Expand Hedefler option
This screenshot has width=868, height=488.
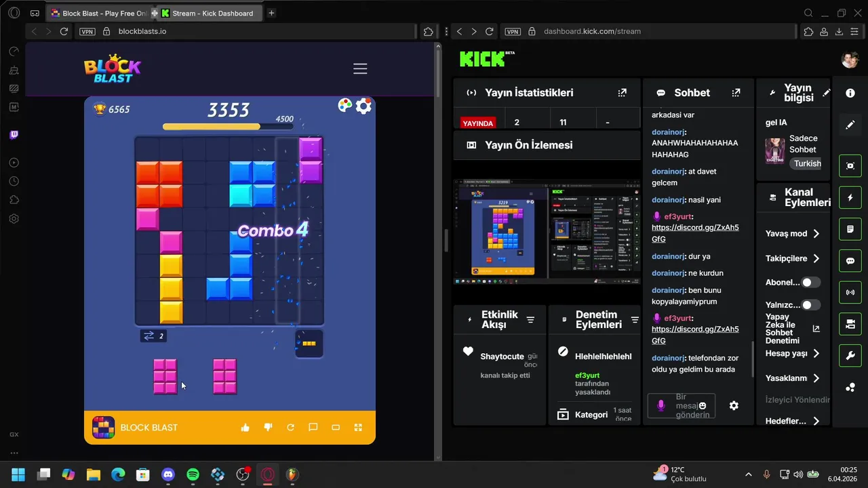[x=793, y=421]
